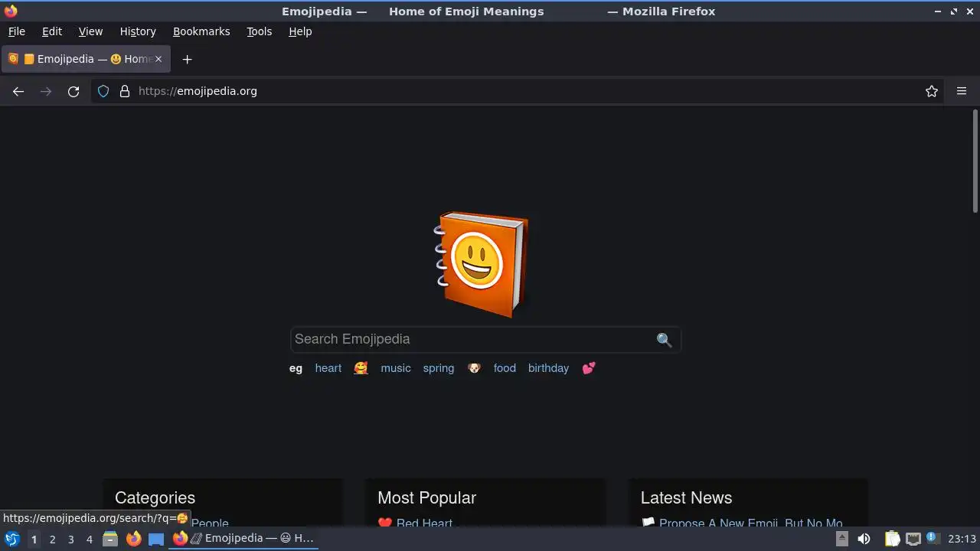Open the tracking protection shield icon
Image resolution: width=980 pixels, height=551 pixels.
(103, 91)
